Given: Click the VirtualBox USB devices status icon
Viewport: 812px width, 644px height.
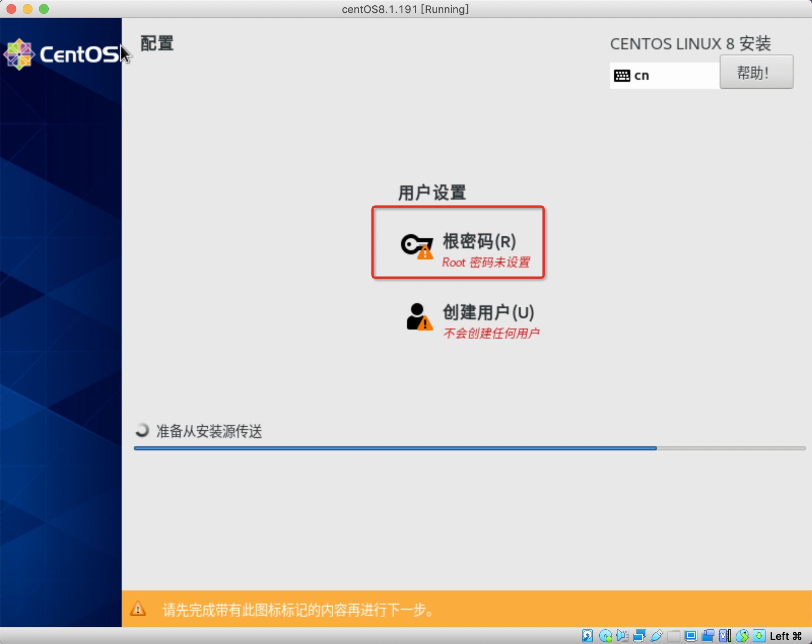Looking at the screenshot, I should [657, 635].
